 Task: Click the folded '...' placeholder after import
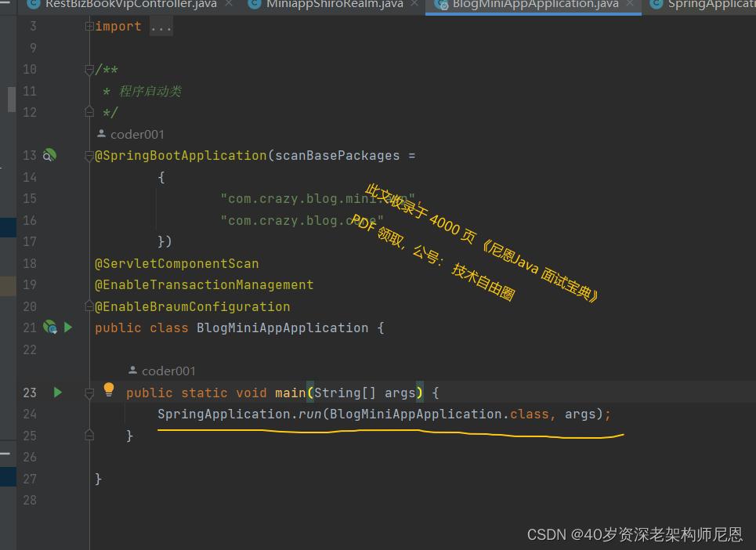(161, 27)
